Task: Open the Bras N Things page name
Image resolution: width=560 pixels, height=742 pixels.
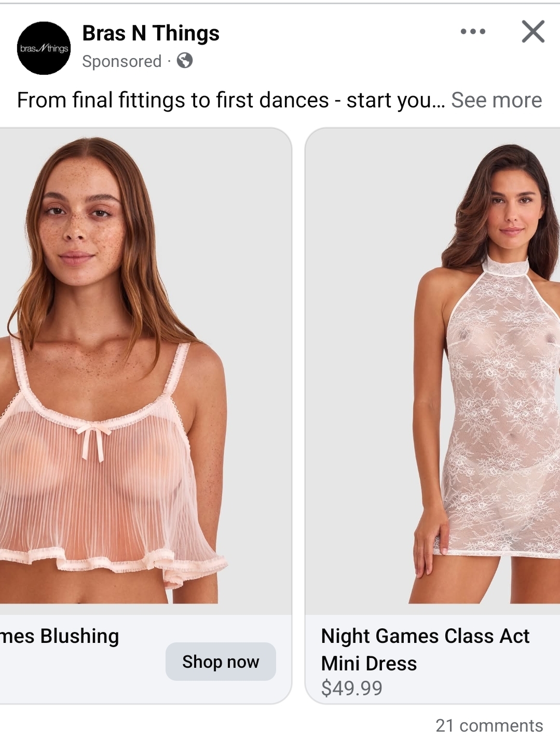Action: pyautogui.click(x=151, y=33)
